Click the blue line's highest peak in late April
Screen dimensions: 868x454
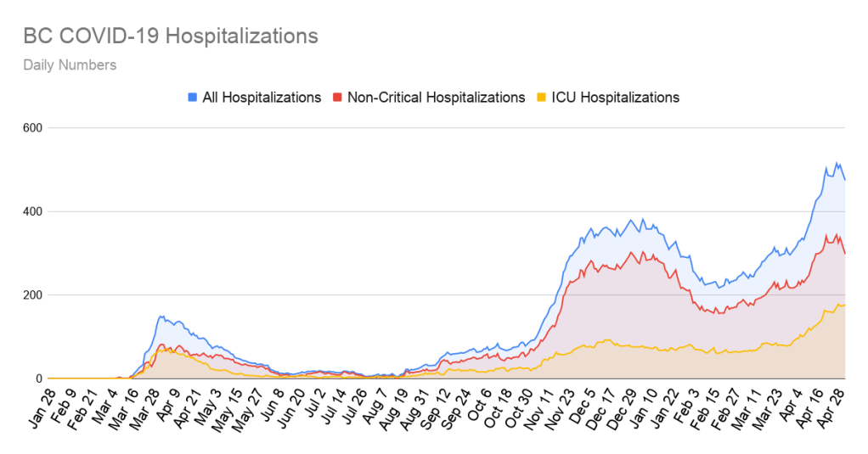tap(837, 162)
